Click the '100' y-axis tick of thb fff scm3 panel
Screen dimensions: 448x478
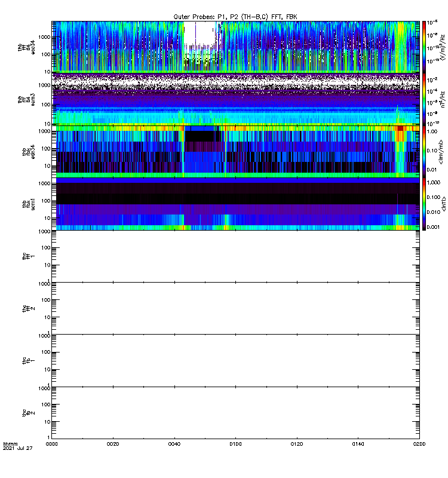coord(46,105)
